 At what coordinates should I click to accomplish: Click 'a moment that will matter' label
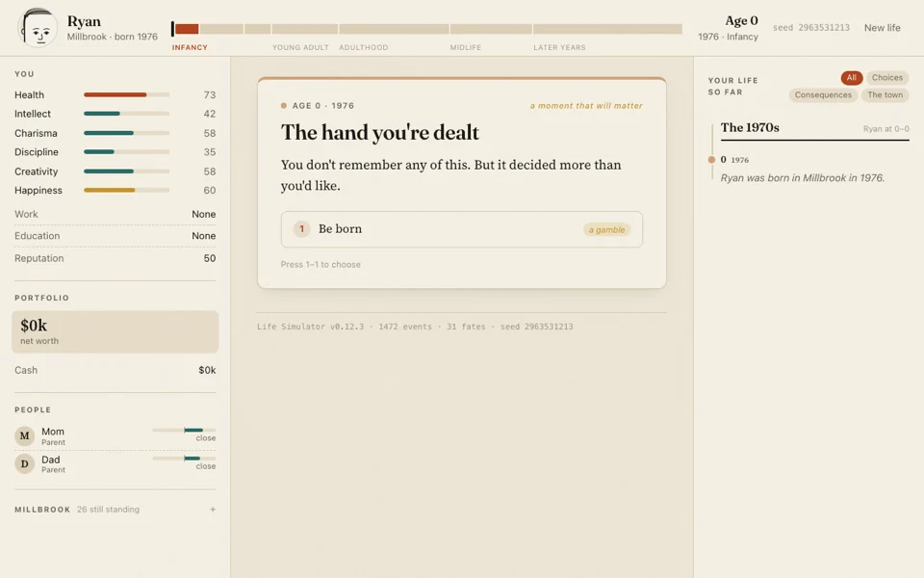pos(586,106)
